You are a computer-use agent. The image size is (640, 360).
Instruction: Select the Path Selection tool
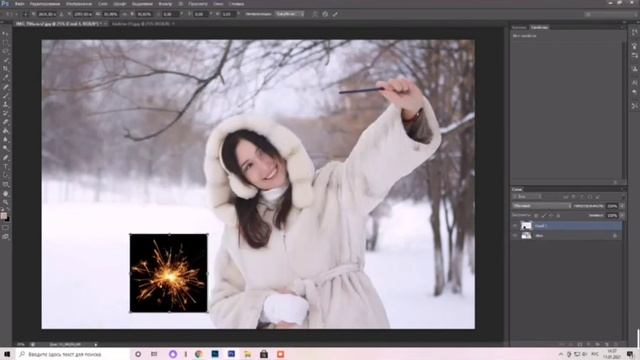click(5, 176)
